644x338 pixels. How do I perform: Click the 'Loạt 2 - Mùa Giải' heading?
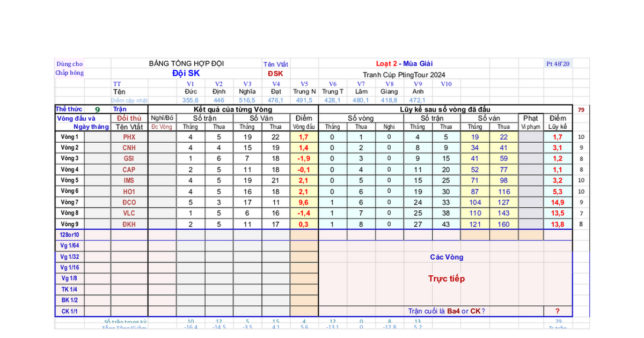pos(404,63)
